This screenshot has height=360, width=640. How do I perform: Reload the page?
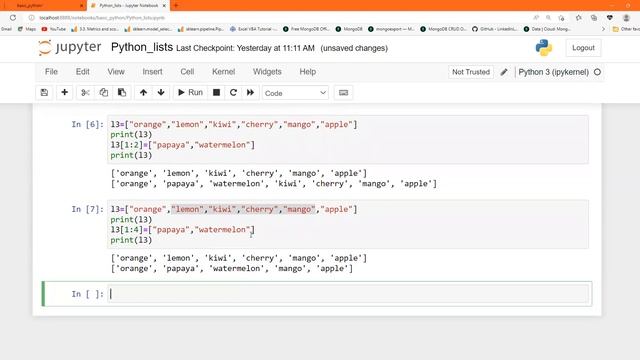pyautogui.click(x=13, y=18)
